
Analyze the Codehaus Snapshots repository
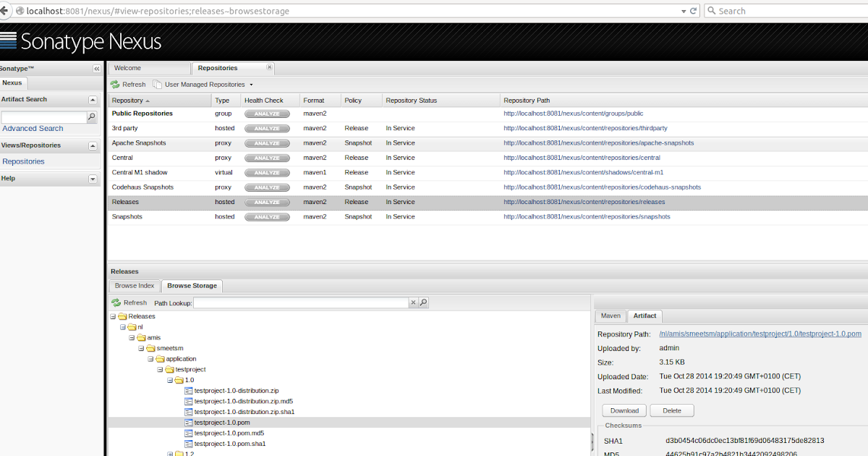(267, 187)
